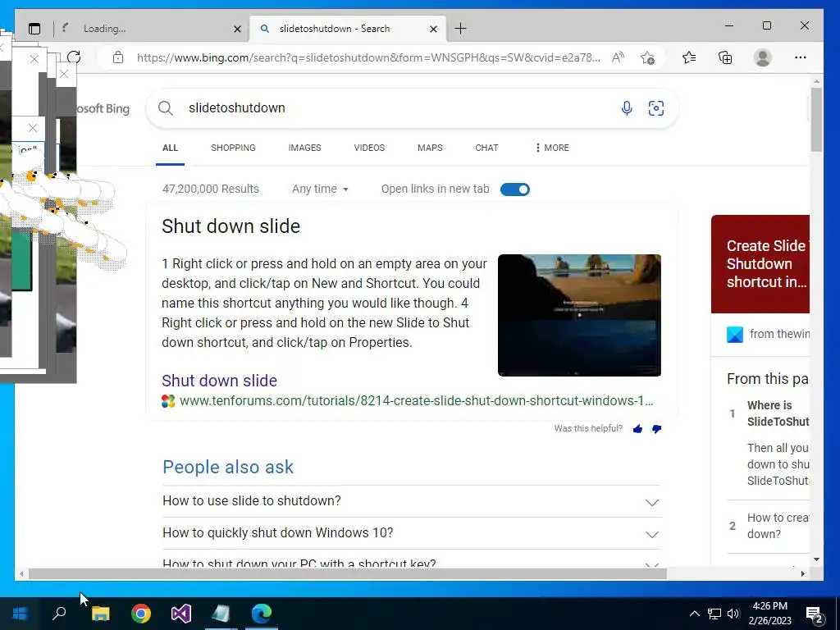Open the tenforums.com tutorial URL

(416, 400)
